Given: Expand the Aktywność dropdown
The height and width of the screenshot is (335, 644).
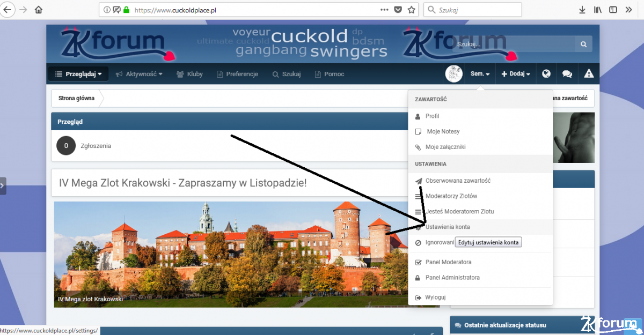Looking at the screenshot, I should pos(139,74).
